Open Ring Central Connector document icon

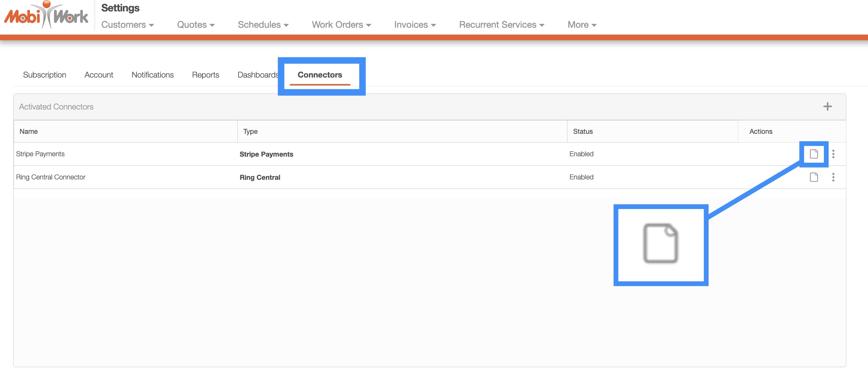point(814,177)
